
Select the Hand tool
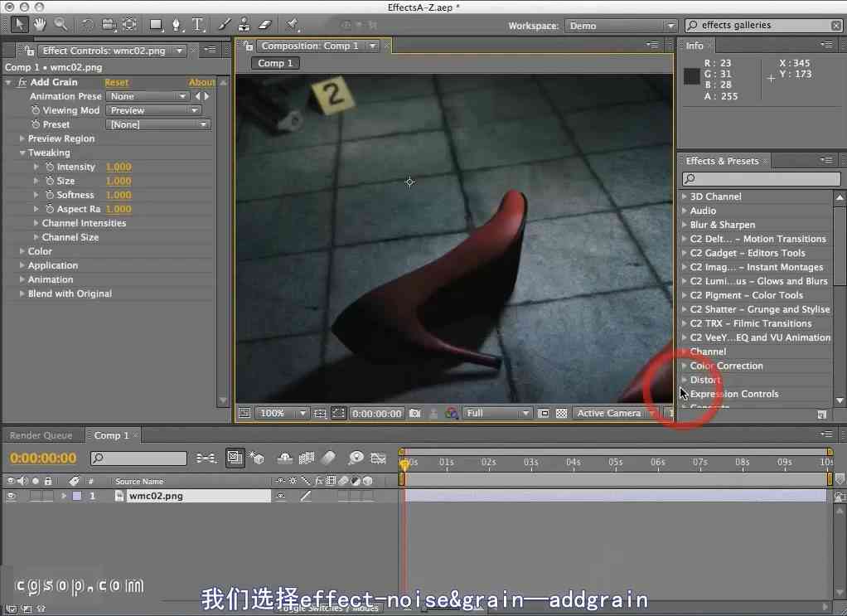(40, 25)
